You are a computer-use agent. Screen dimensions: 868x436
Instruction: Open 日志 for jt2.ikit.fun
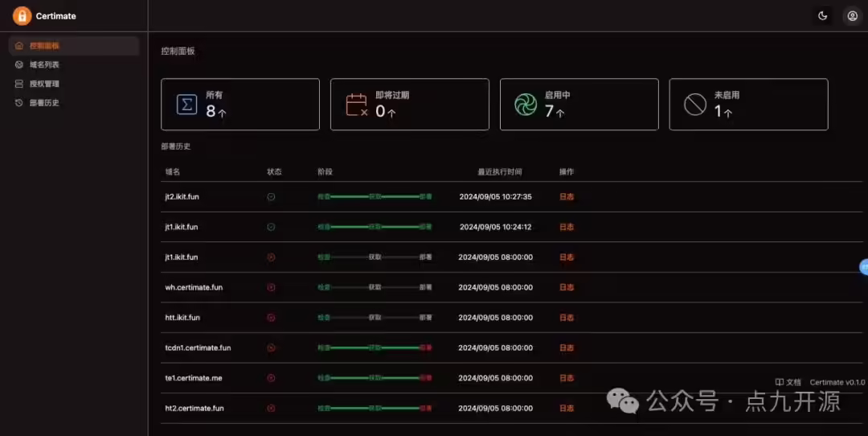point(567,196)
